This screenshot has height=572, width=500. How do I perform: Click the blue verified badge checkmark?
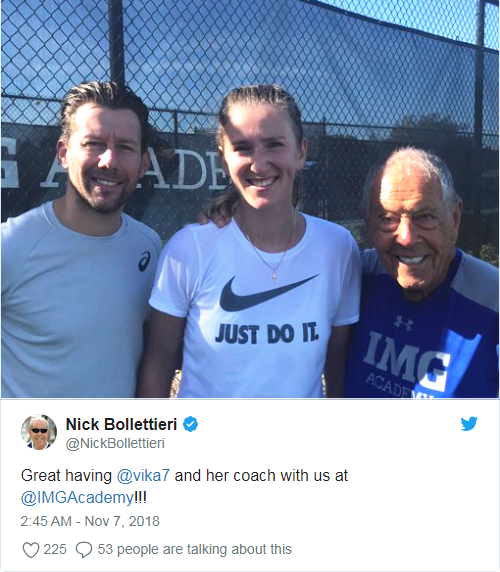pyautogui.click(x=190, y=424)
